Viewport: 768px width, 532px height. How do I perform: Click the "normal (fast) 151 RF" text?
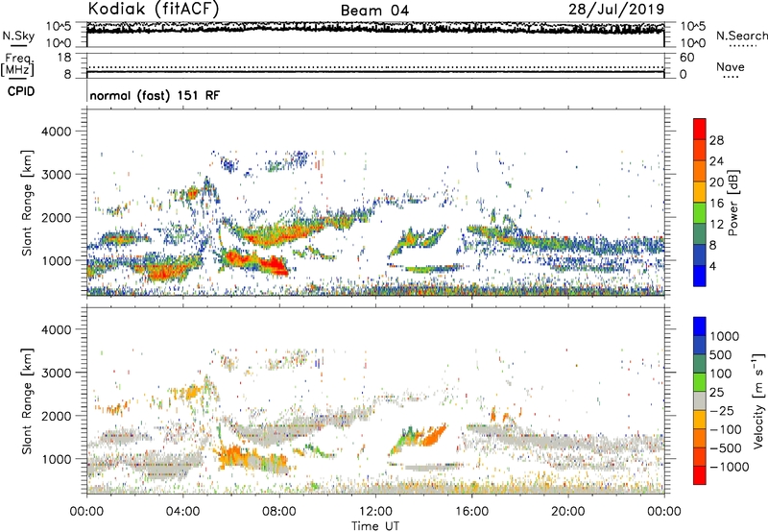(x=155, y=95)
